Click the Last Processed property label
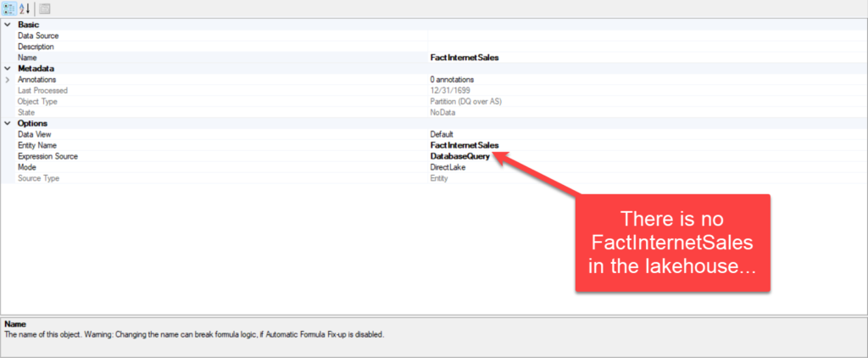 pyautogui.click(x=42, y=90)
